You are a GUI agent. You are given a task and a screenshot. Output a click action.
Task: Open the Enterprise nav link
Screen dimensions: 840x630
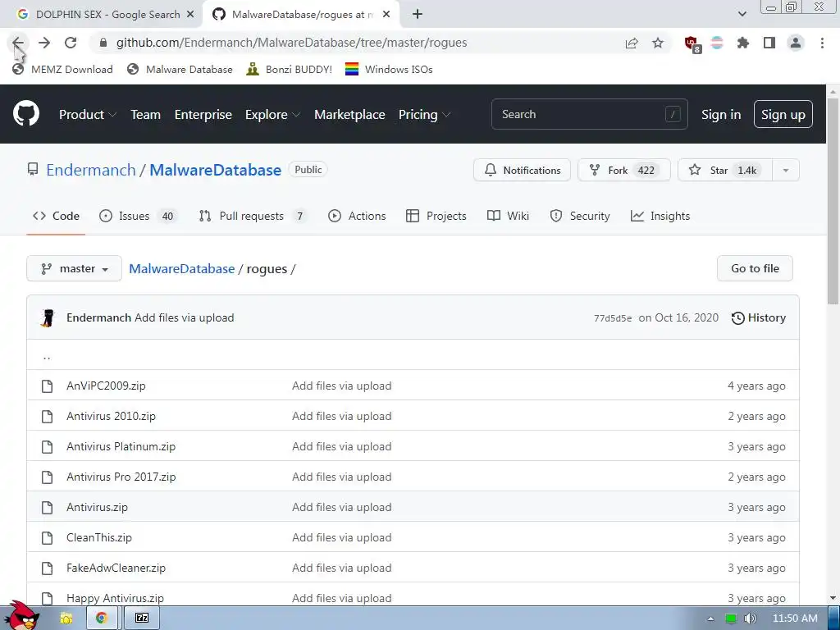[203, 114]
